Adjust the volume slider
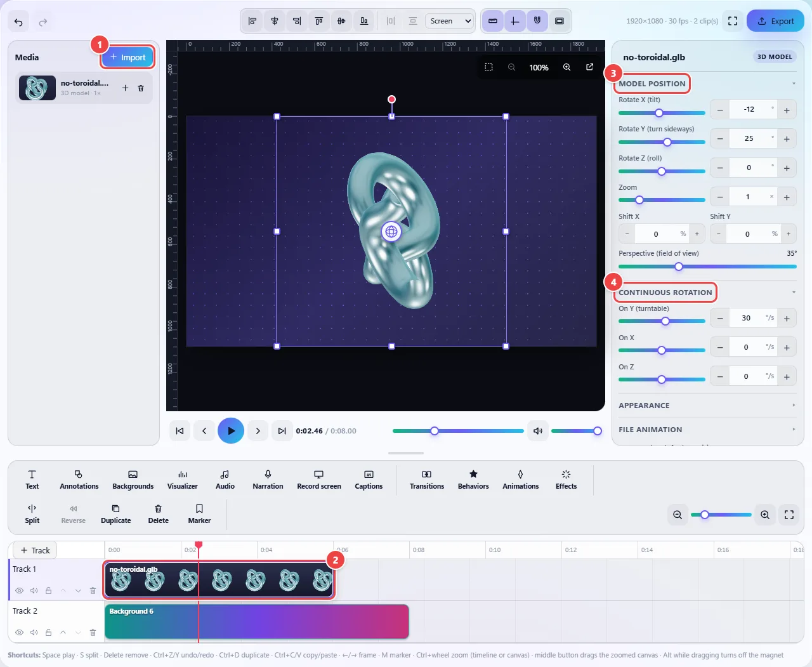The height and width of the screenshot is (667, 812). tap(576, 431)
